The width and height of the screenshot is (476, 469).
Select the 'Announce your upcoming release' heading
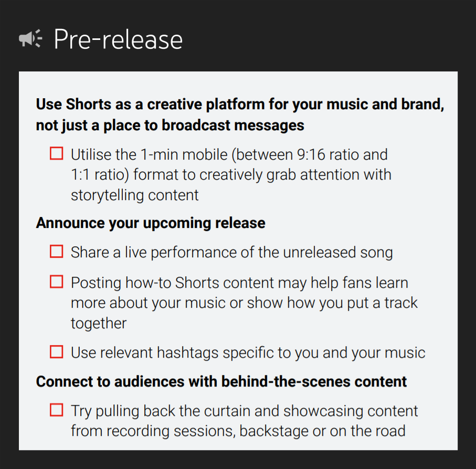click(x=151, y=223)
